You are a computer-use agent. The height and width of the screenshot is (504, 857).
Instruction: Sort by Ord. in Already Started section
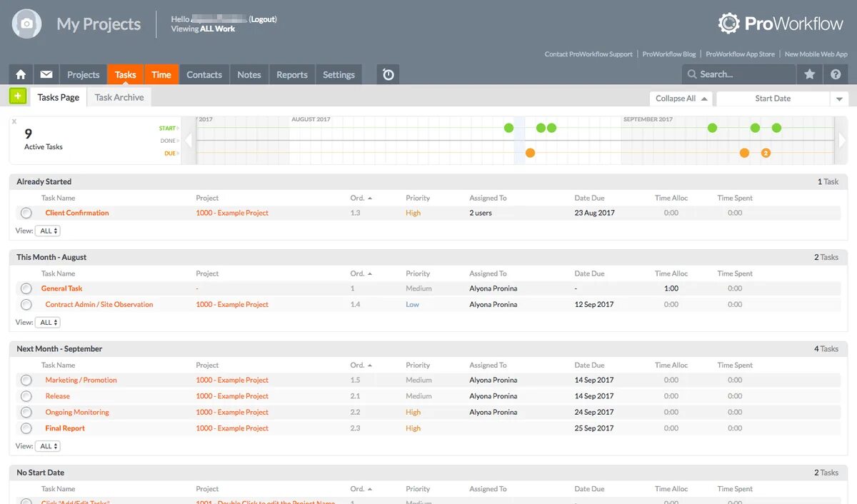361,198
